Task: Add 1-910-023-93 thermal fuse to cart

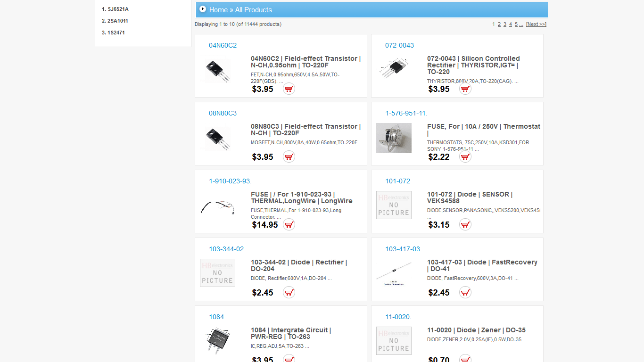Action: [x=289, y=224]
